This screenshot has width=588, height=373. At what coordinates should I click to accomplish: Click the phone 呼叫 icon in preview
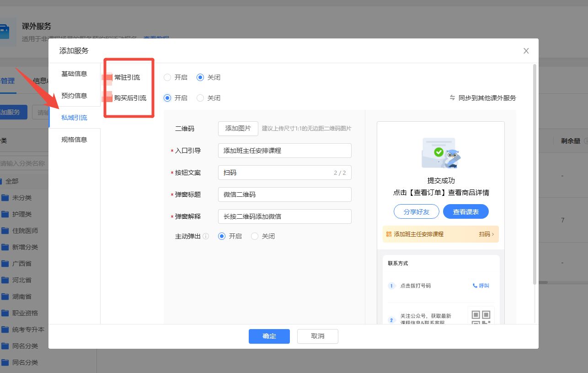pos(475,286)
